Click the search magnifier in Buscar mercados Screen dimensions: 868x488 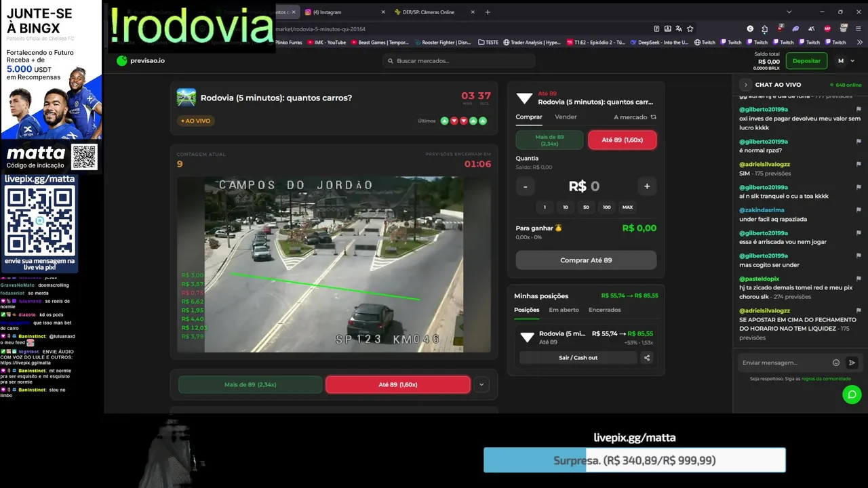[x=390, y=61]
